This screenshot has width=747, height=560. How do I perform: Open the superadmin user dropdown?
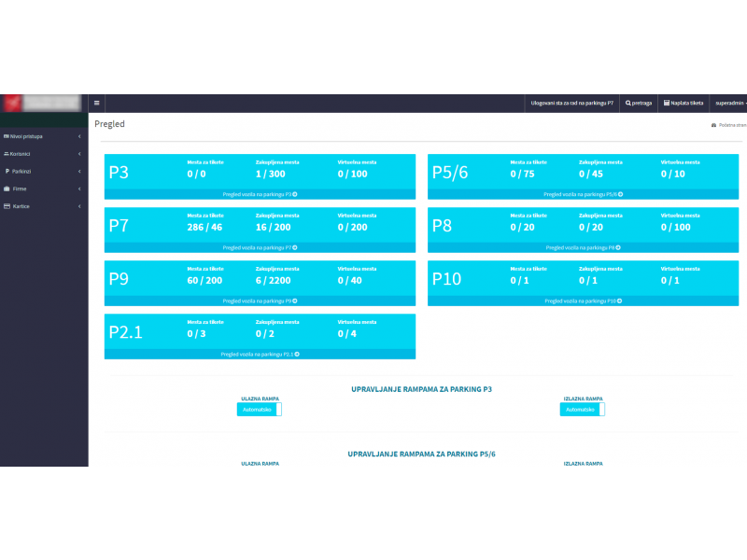[x=729, y=103]
